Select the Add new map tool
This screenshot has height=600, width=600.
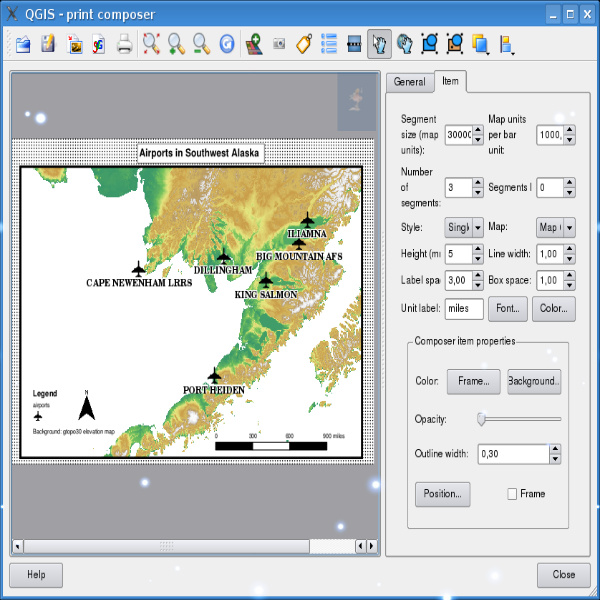(254, 44)
